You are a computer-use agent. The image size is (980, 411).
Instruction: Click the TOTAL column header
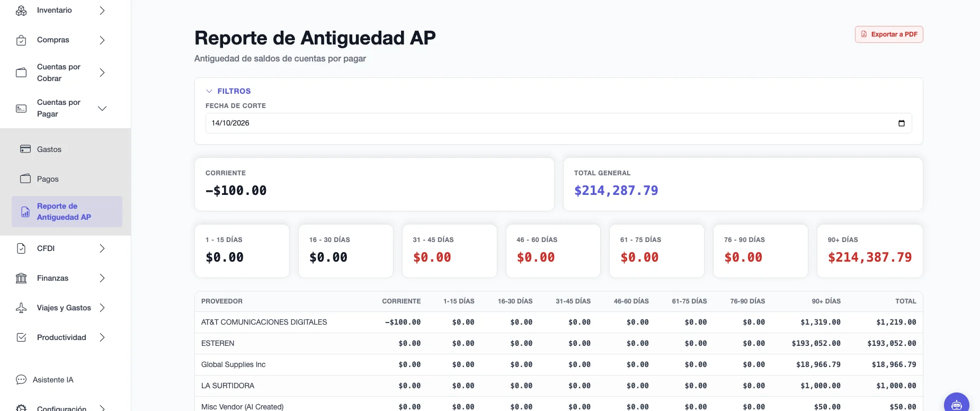click(905, 301)
